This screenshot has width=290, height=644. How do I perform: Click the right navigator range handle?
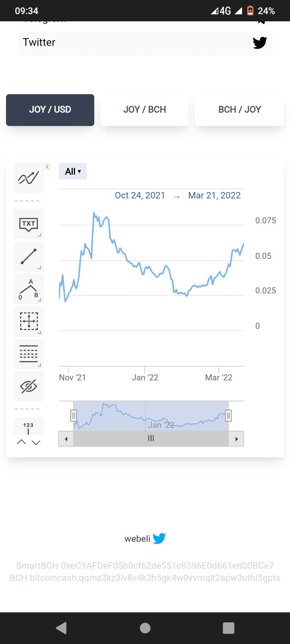coord(228,415)
